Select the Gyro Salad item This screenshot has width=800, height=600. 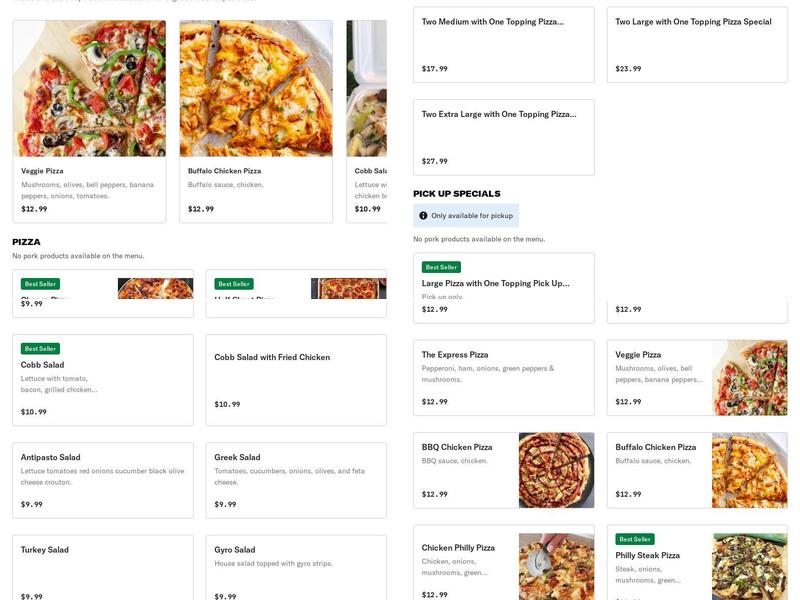[295, 567]
